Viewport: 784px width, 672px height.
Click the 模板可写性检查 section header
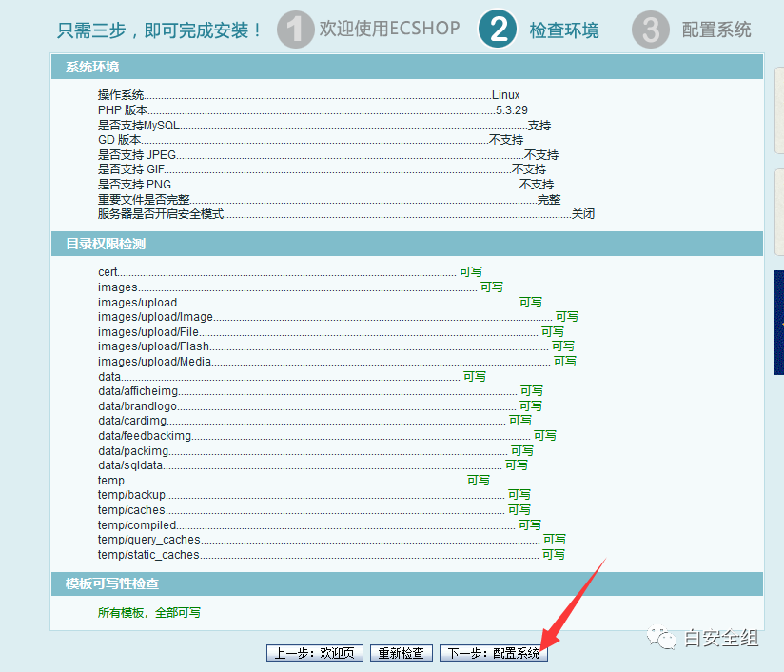pyautogui.click(x=407, y=583)
